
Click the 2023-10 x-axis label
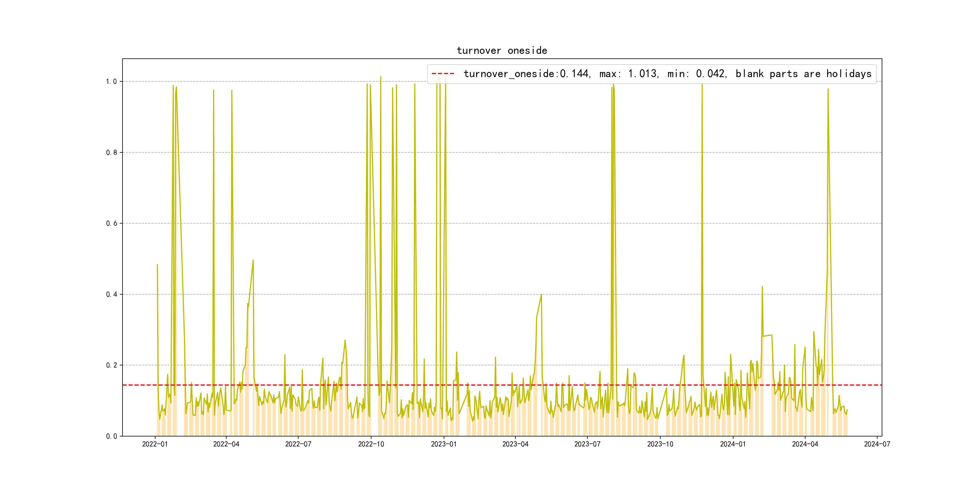click(660, 444)
